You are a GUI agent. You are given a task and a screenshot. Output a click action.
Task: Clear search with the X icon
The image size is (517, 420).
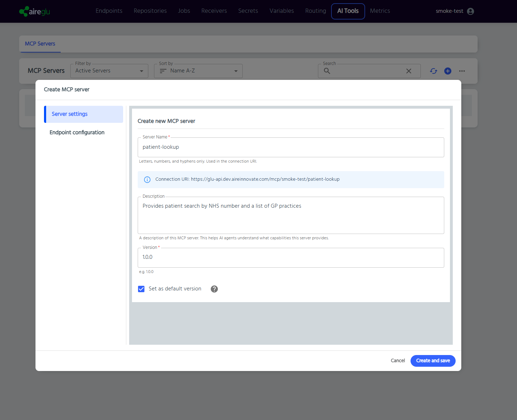[x=408, y=71]
